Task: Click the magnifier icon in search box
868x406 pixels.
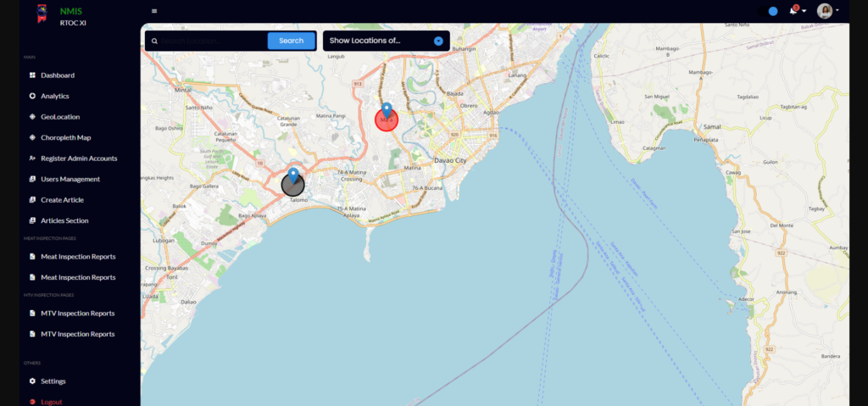Action: coord(154,41)
